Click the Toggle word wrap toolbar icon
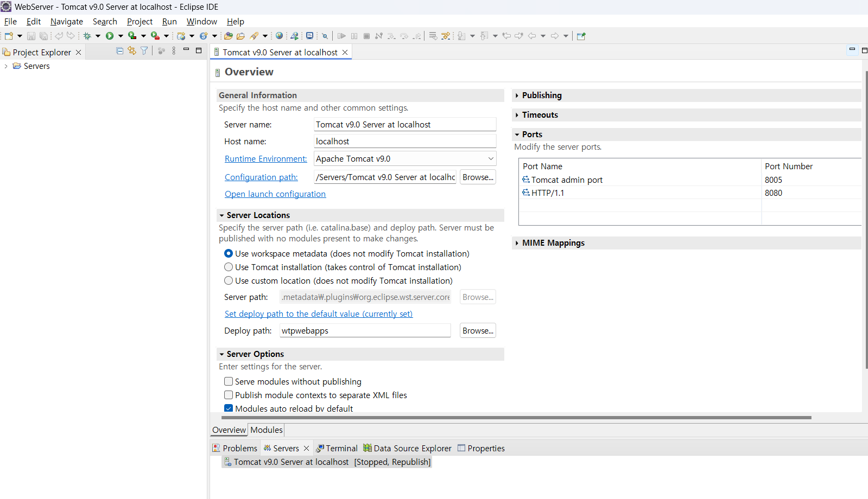The width and height of the screenshot is (868, 499). pyautogui.click(x=433, y=36)
